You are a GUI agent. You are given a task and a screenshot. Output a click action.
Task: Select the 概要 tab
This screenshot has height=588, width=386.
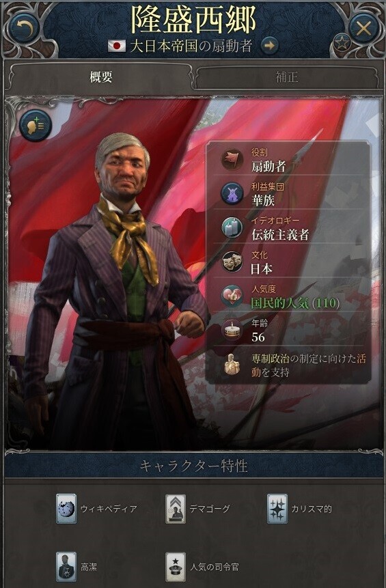(x=101, y=77)
